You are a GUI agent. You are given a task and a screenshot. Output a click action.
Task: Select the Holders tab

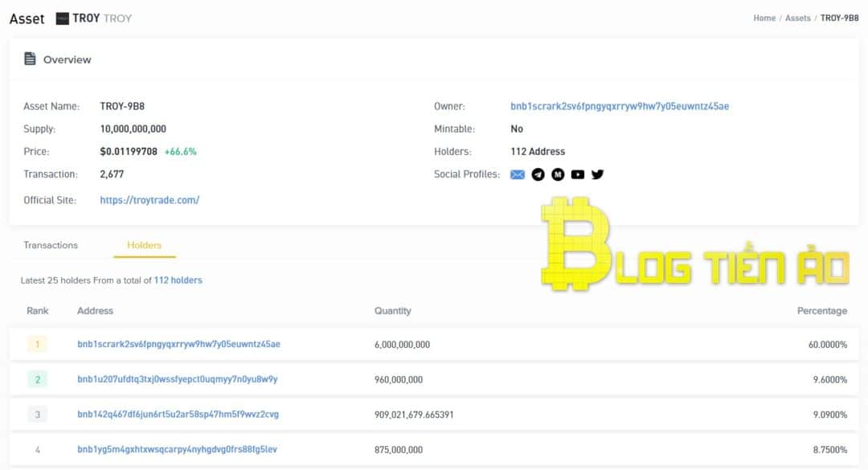pyautogui.click(x=145, y=245)
